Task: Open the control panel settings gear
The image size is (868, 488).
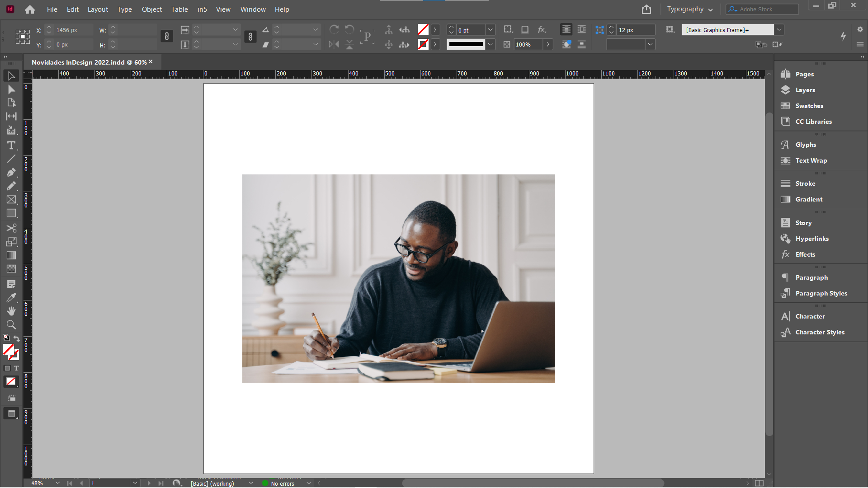Action: pyautogui.click(x=860, y=29)
